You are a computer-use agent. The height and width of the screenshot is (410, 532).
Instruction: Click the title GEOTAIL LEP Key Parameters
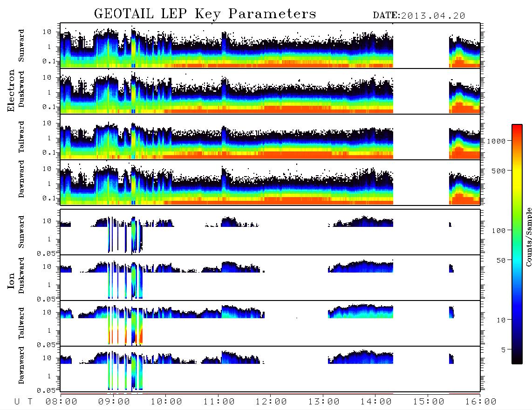point(205,14)
